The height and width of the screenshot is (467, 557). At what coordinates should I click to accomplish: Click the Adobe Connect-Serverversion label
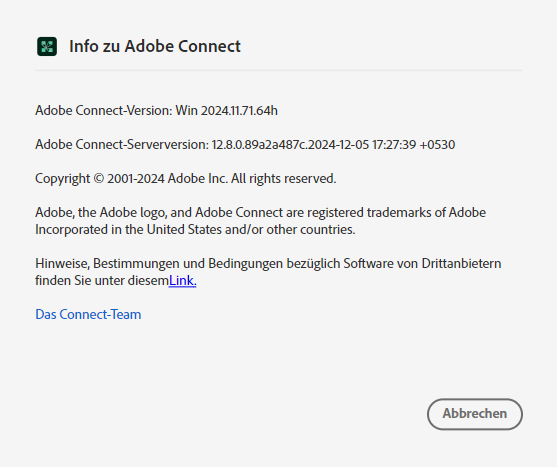tap(122, 145)
